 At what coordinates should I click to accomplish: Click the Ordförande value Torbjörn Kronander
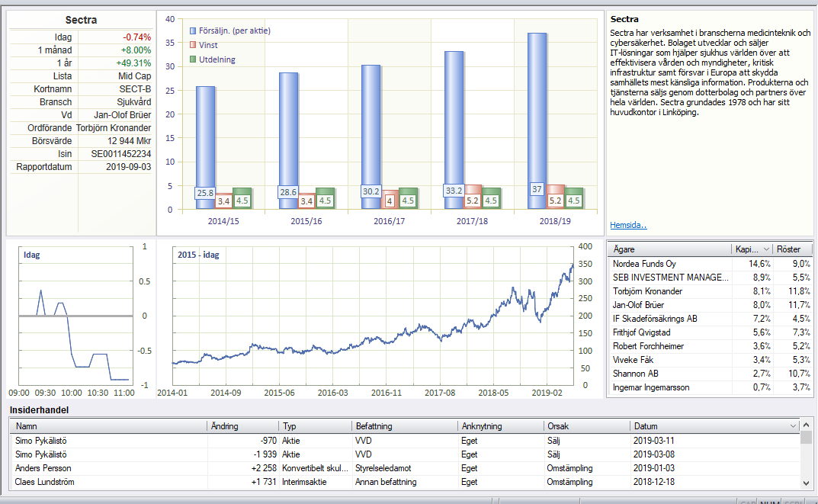tap(114, 128)
